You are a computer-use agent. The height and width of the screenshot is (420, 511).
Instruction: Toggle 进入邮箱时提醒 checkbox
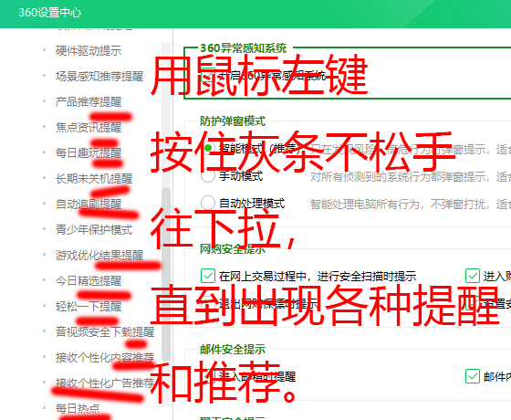click(208, 376)
